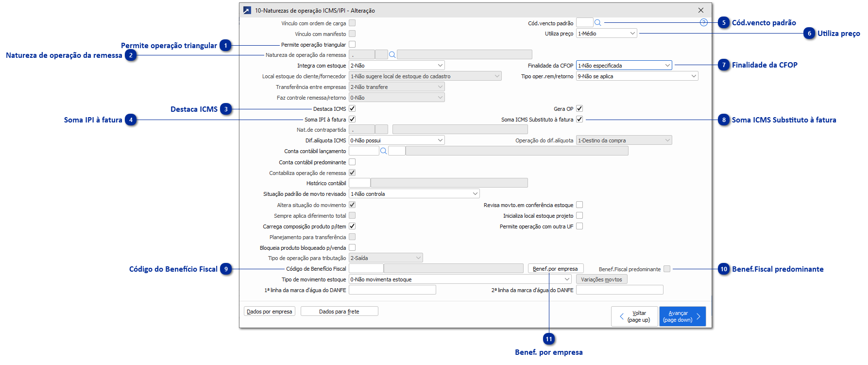Click the Código de Benefício Fiscal field
Image resolution: width=868 pixels, height=365 pixels.
tap(366, 269)
